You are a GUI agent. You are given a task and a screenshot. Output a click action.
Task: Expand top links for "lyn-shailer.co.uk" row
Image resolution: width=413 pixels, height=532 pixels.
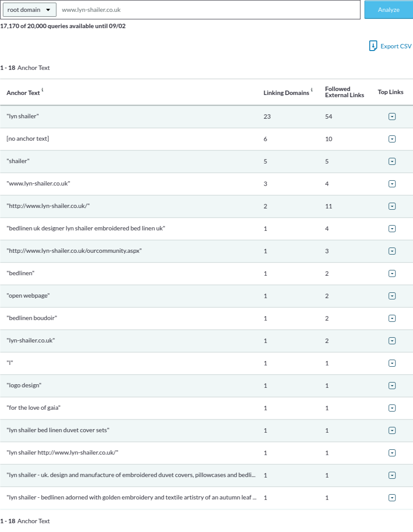tap(392, 341)
